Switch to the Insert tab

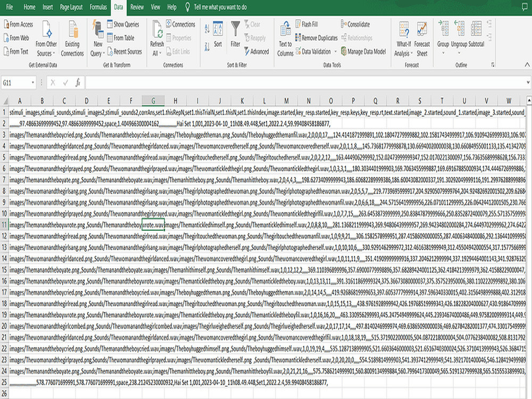click(x=47, y=7)
